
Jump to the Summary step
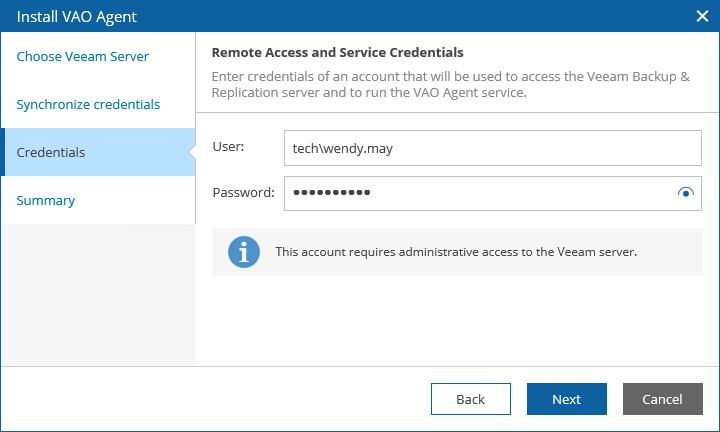click(46, 200)
